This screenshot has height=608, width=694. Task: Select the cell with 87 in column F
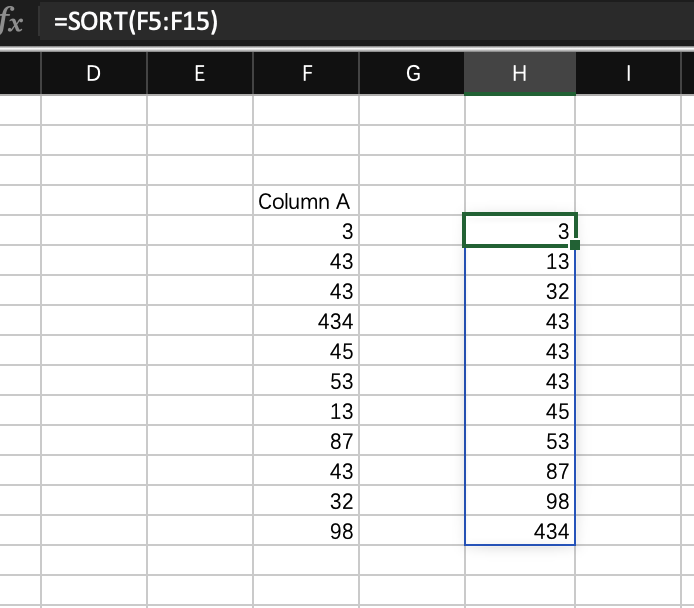[306, 442]
